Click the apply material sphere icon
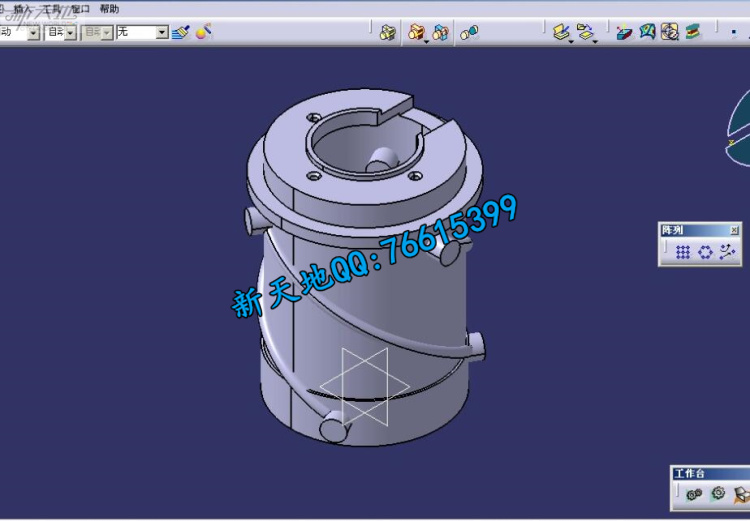This screenshot has height=521, width=750. (x=203, y=32)
